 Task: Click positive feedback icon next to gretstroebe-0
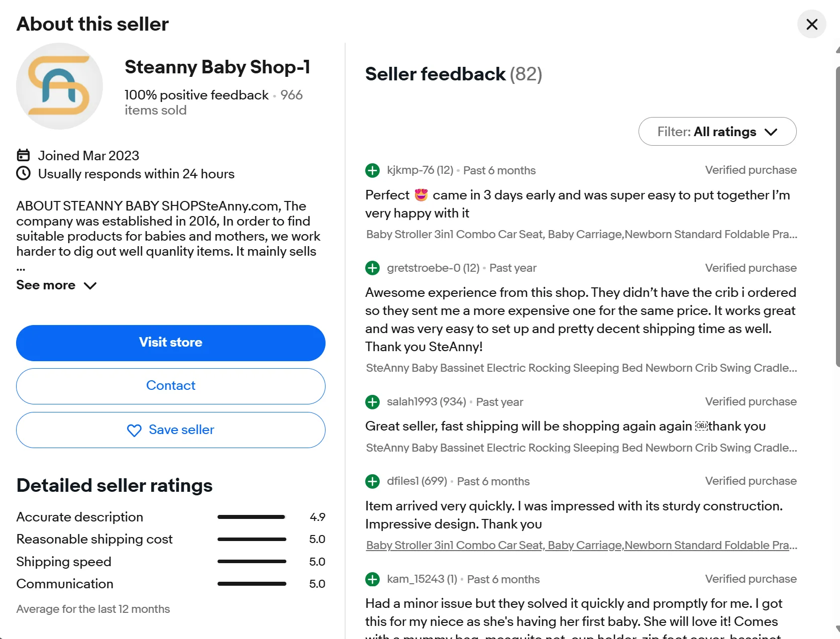coord(372,268)
